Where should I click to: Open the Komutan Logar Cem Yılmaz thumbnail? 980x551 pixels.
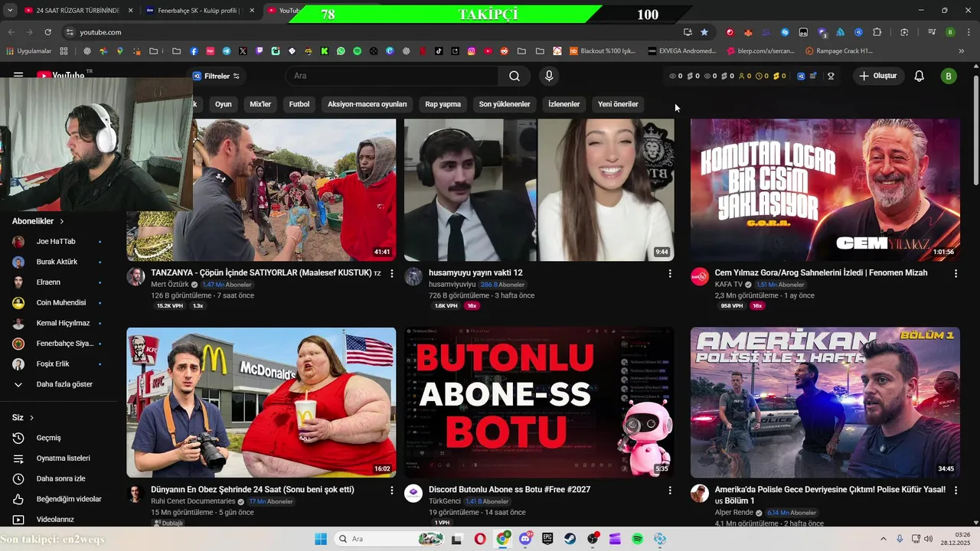click(825, 190)
